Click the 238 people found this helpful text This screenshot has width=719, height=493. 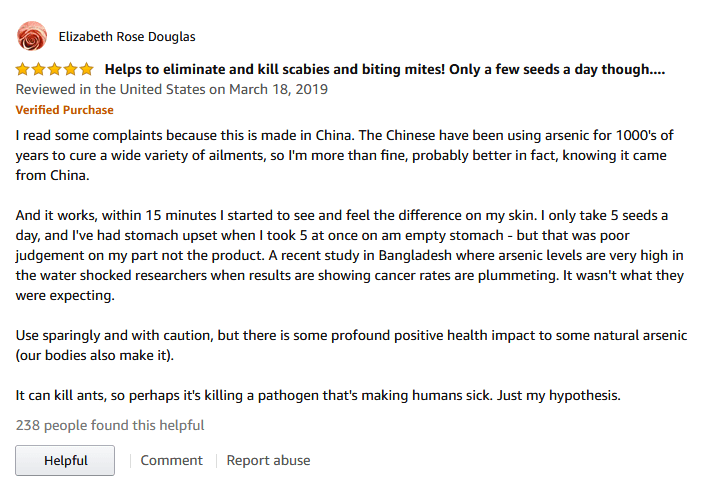click(x=110, y=425)
